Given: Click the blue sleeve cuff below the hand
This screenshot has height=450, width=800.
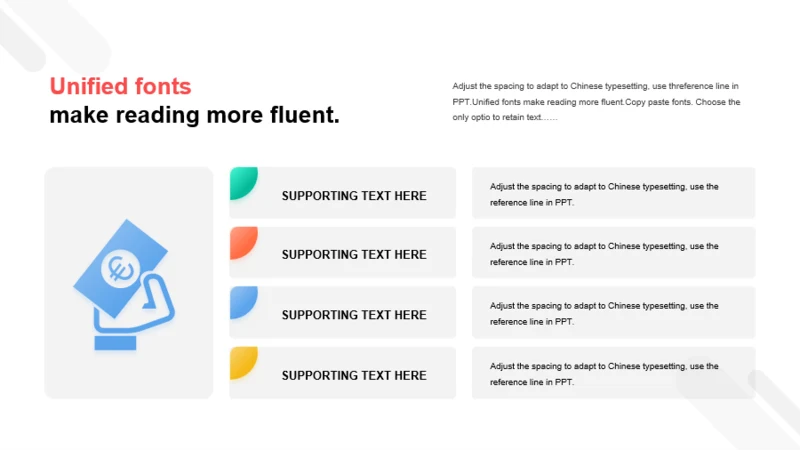Looking at the screenshot, I should click(x=115, y=343).
